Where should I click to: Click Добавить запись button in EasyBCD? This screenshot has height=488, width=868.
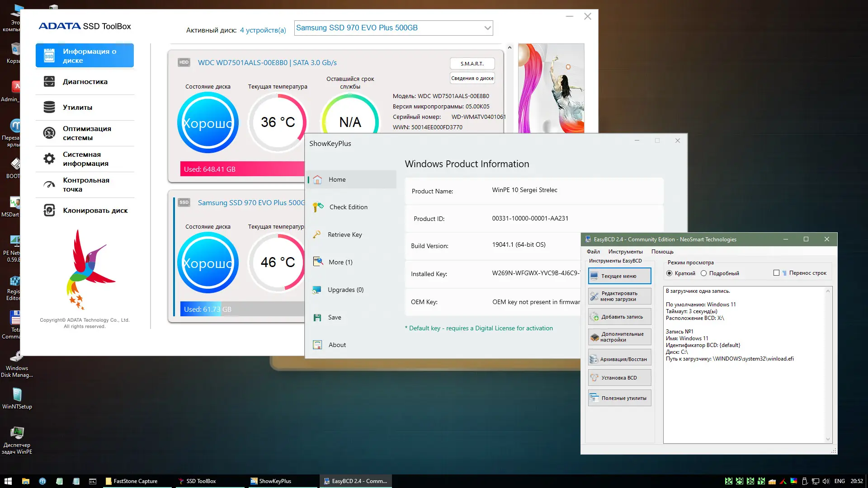619,317
